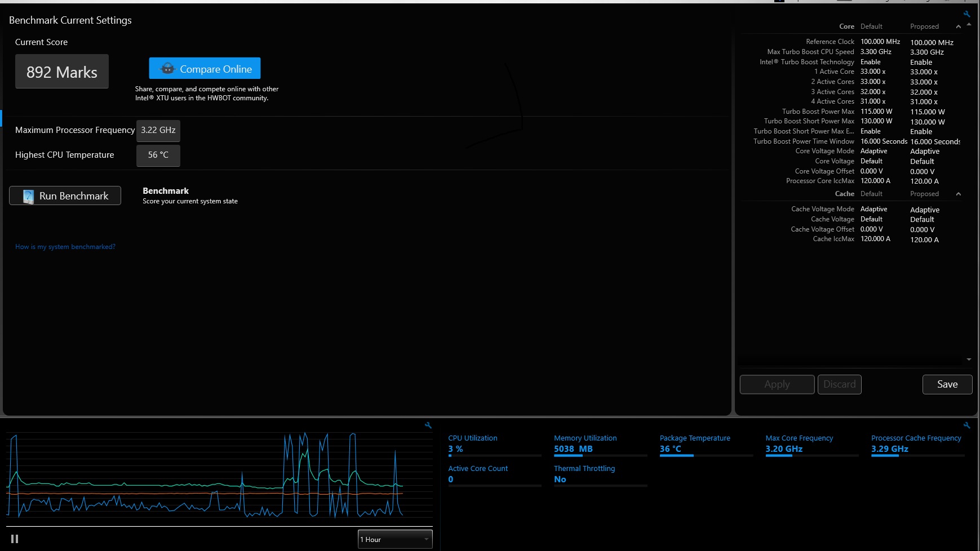Click the scroll down arrow in settings panel
This screenshot has height=551, width=980.
click(x=969, y=359)
